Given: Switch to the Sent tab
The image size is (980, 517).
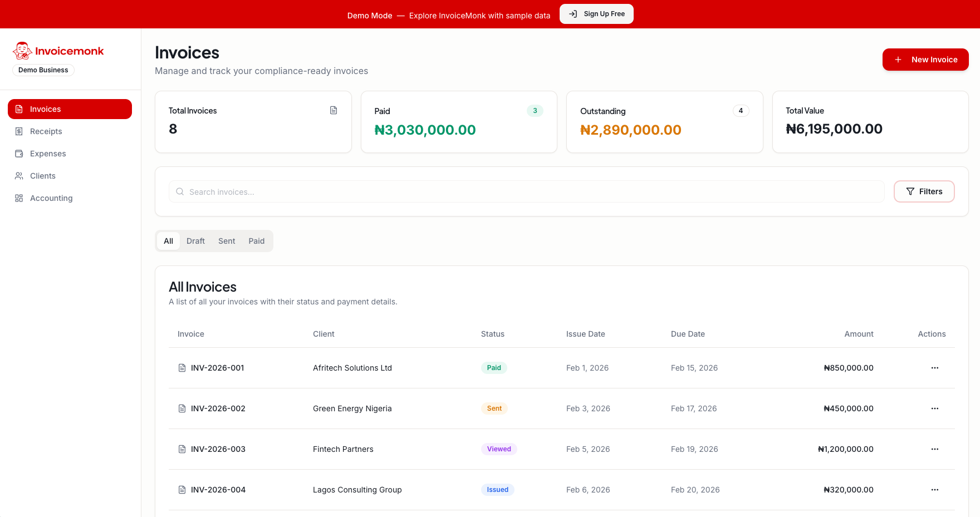Looking at the screenshot, I should tap(227, 241).
